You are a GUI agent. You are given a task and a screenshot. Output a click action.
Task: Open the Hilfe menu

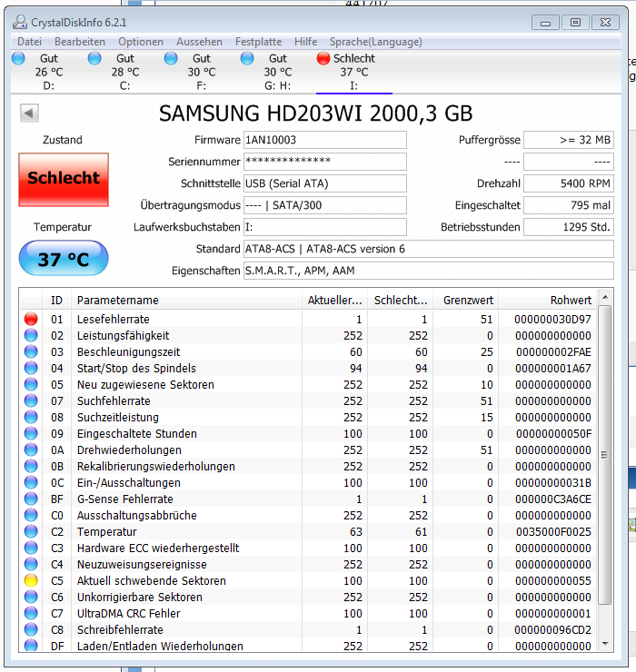pos(305,42)
